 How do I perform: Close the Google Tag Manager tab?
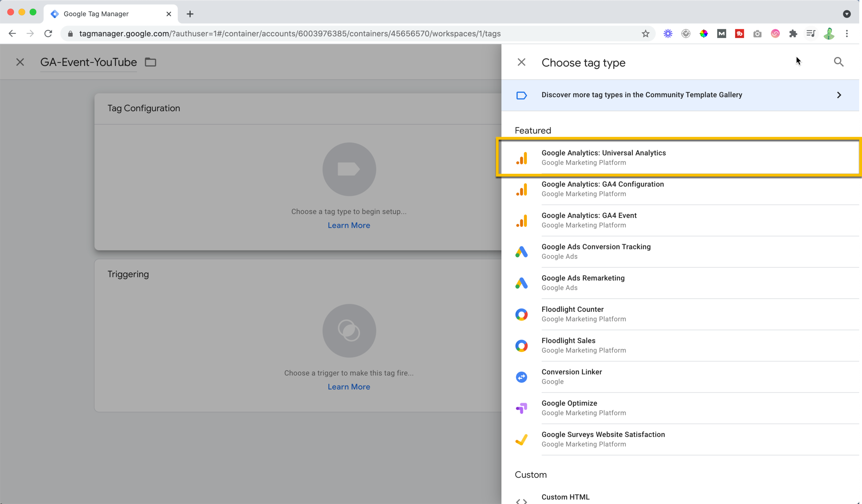(x=169, y=14)
